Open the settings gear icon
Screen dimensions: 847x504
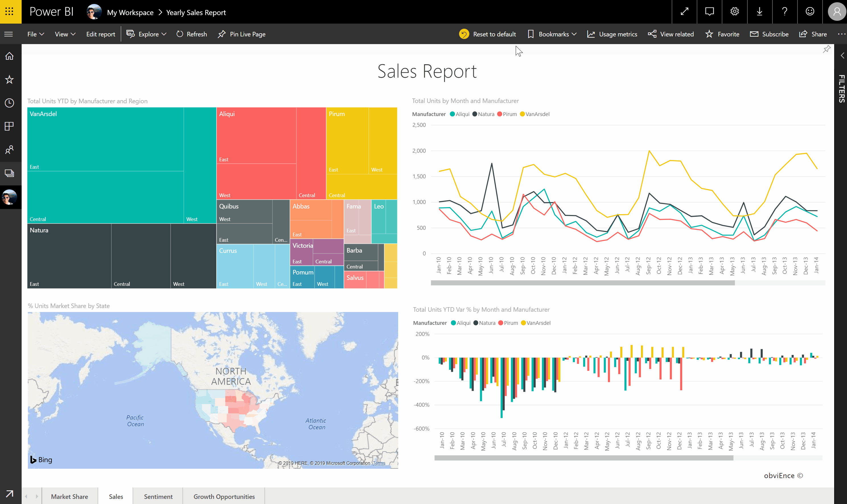(735, 12)
